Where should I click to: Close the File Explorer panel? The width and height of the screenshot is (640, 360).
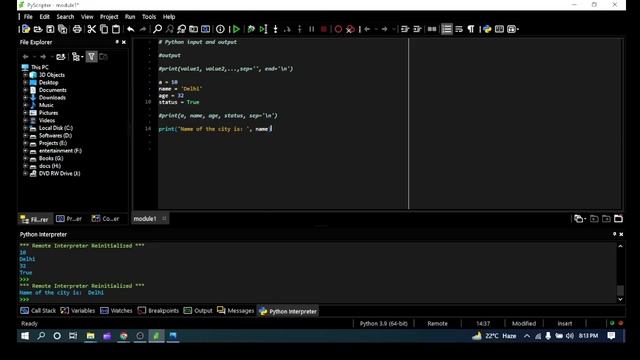click(x=124, y=42)
